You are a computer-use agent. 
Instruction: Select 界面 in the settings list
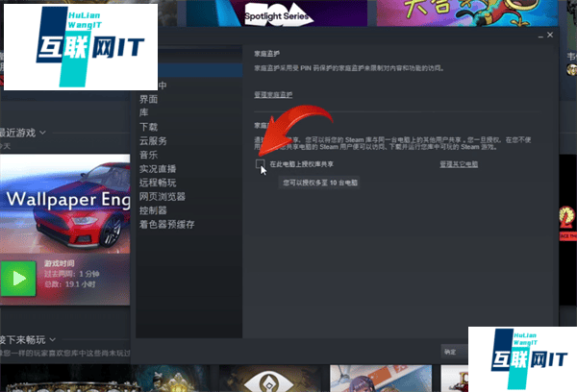pos(148,99)
